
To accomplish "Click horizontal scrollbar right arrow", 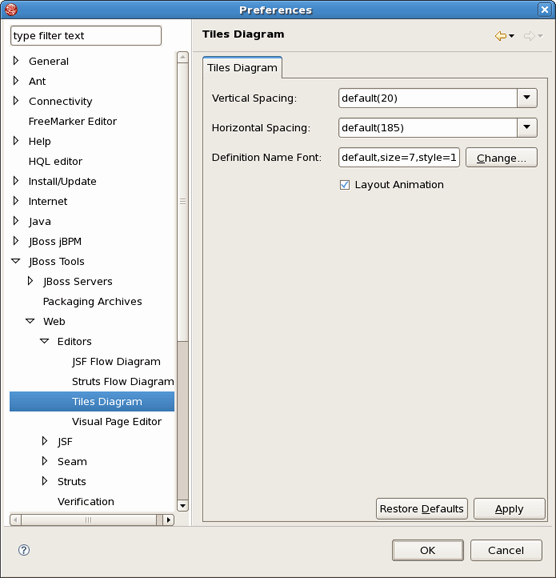I will (x=168, y=520).
